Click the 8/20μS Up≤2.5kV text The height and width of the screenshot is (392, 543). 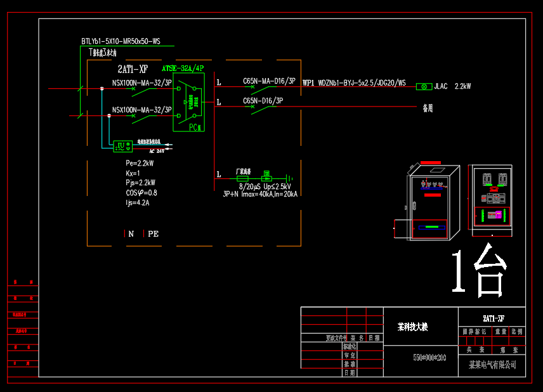265,186
